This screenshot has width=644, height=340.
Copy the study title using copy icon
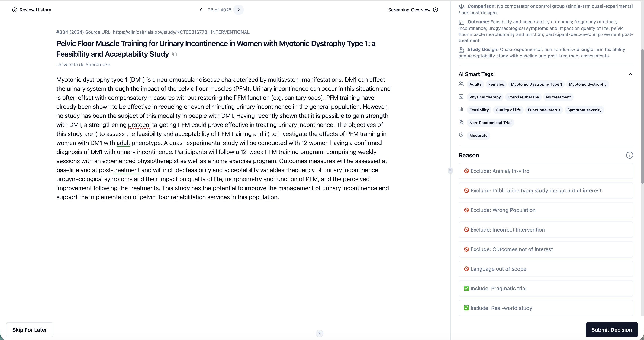(x=175, y=54)
